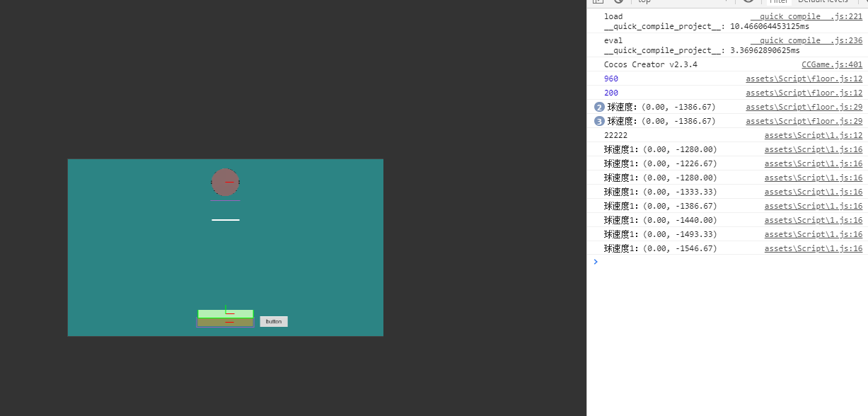Image resolution: width=868 pixels, height=416 pixels.
Task: Click the repeat-count badge showing 2
Action: click(x=599, y=107)
